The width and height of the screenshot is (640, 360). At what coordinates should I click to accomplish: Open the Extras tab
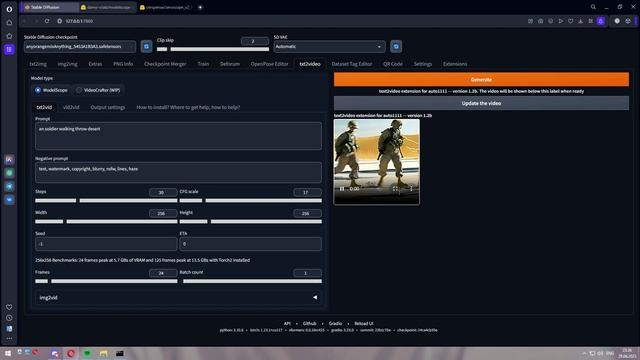pos(95,64)
